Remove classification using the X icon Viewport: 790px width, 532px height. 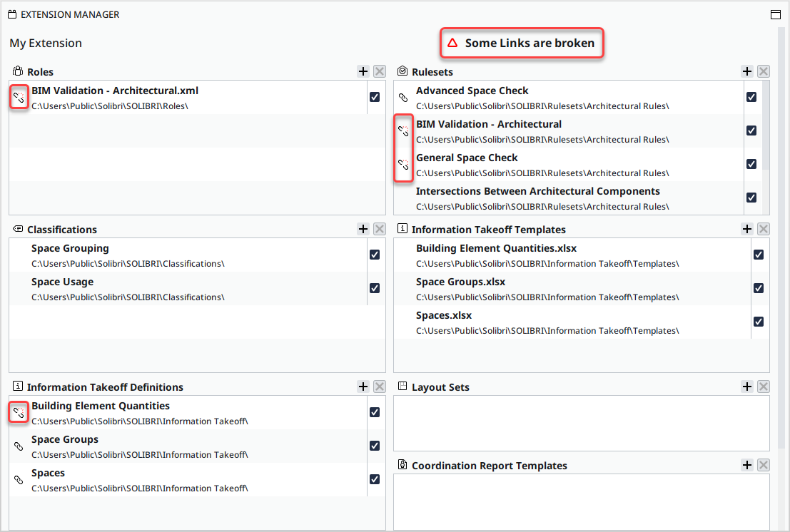tap(380, 229)
